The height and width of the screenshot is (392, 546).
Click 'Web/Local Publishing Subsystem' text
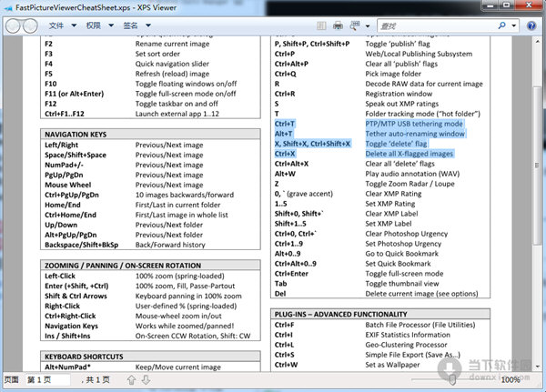pyautogui.click(x=419, y=54)
